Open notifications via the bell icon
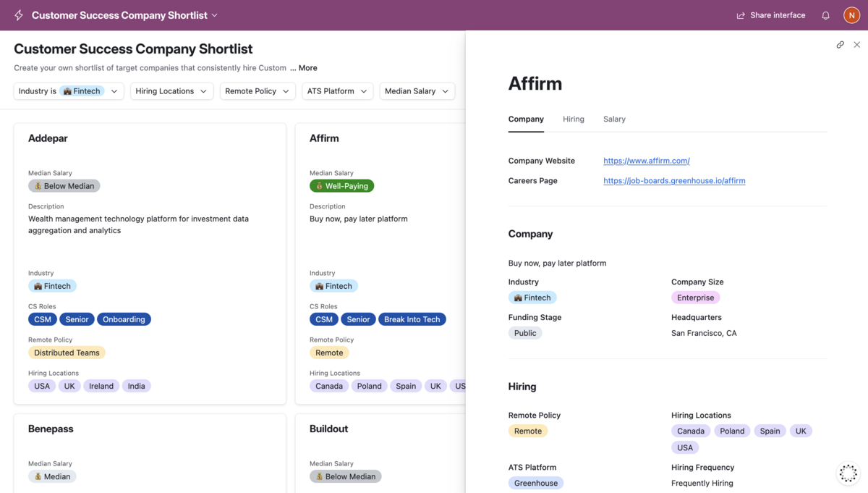The image size is (868, 493). coord(825,14)
